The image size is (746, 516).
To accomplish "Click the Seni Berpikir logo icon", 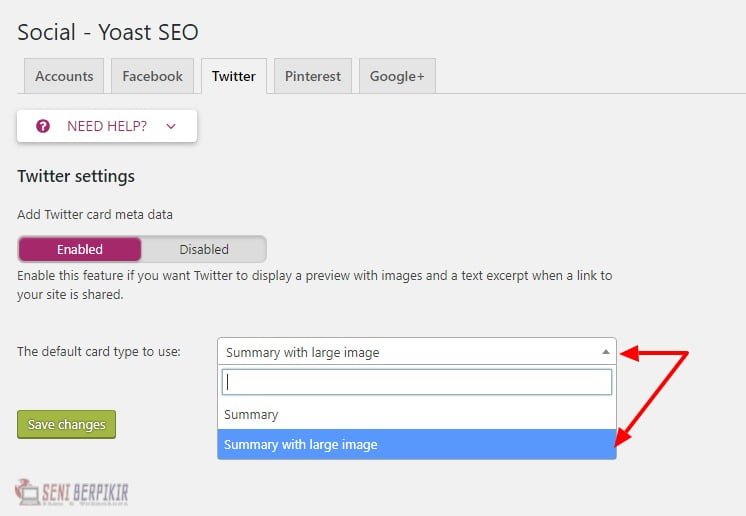I will pyautogui.click(x=28, y=490).
